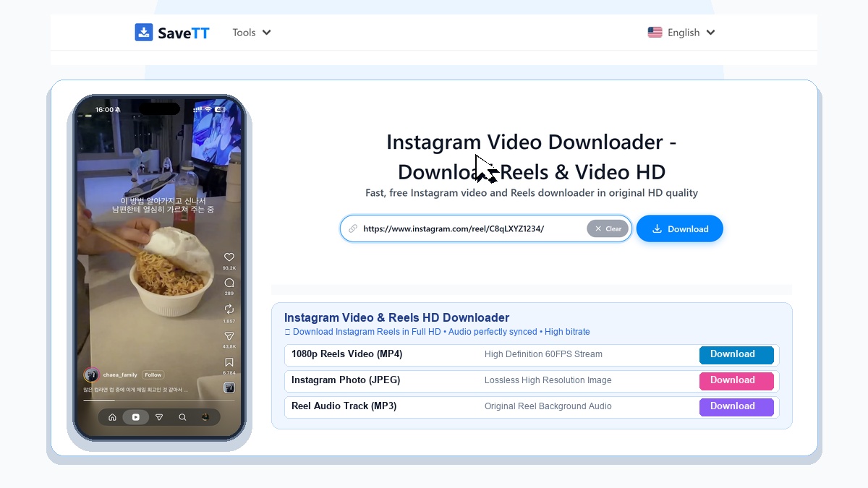This screenshot has width=868, height=488.
Task: Click the 'Reel Audio Track (MP3)' label
Action: [344, 406]
